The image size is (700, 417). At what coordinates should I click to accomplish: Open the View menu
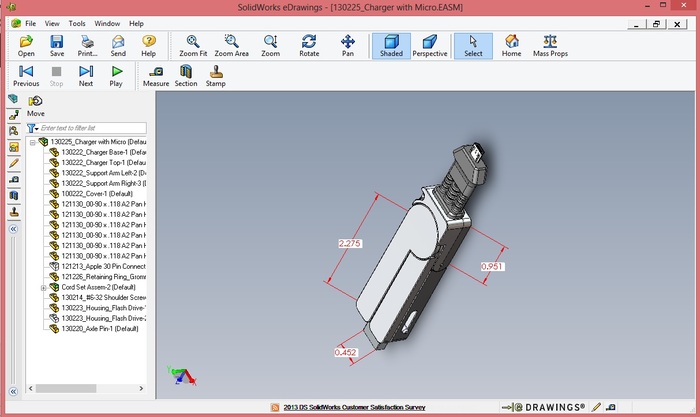52,24
